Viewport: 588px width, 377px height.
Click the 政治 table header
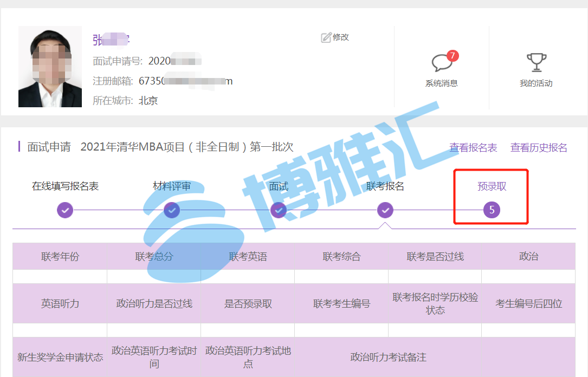[x=528, y=256]
